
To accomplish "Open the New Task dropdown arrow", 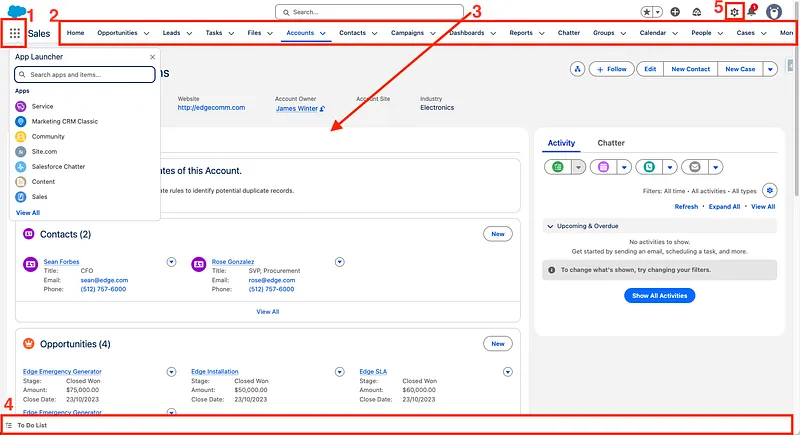I will (578, 167).
